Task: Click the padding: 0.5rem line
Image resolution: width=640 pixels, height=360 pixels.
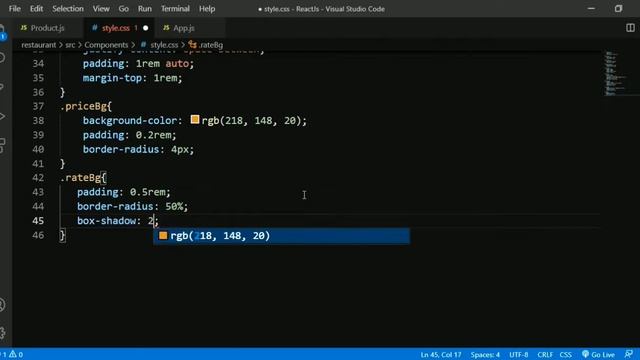Action: tap(124, 192)
